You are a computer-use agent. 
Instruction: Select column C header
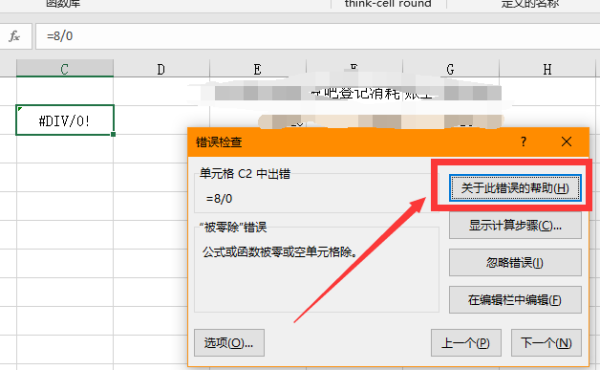click(65, 69)
